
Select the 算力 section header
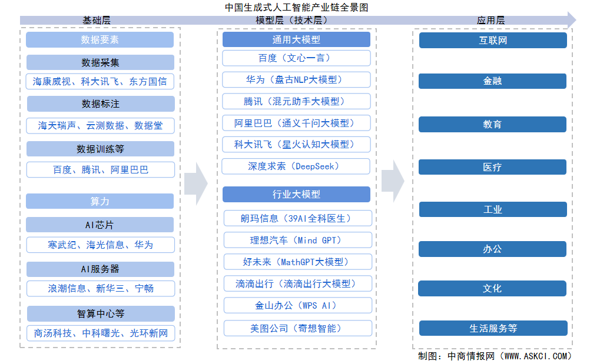pos(100,201)
